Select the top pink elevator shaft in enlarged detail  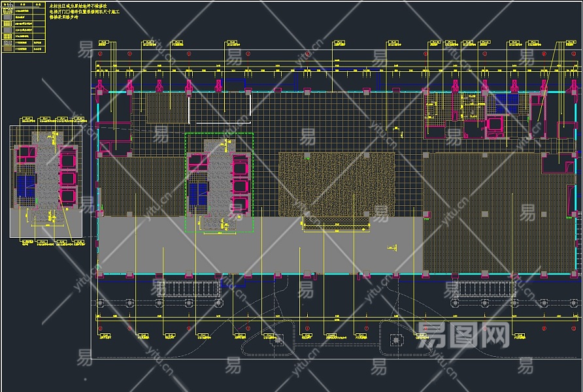(x=68, y=161)
